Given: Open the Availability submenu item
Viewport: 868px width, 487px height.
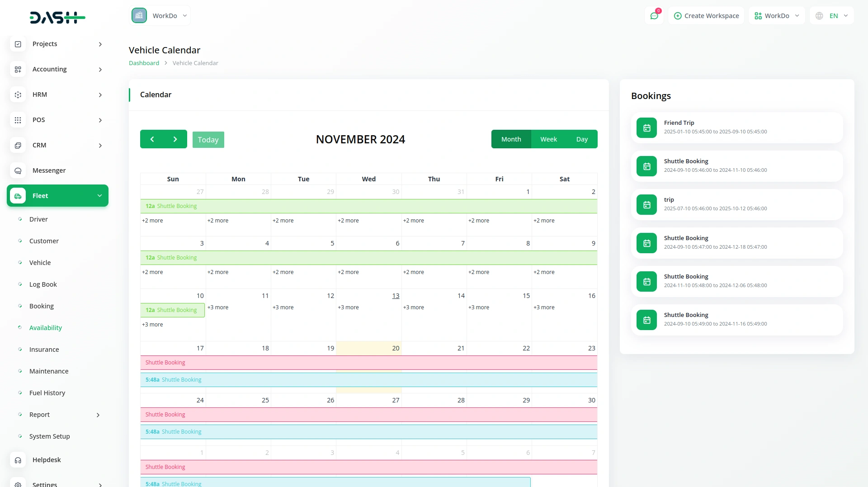Looking at the screenshot, I should click(x=46, y=328).
